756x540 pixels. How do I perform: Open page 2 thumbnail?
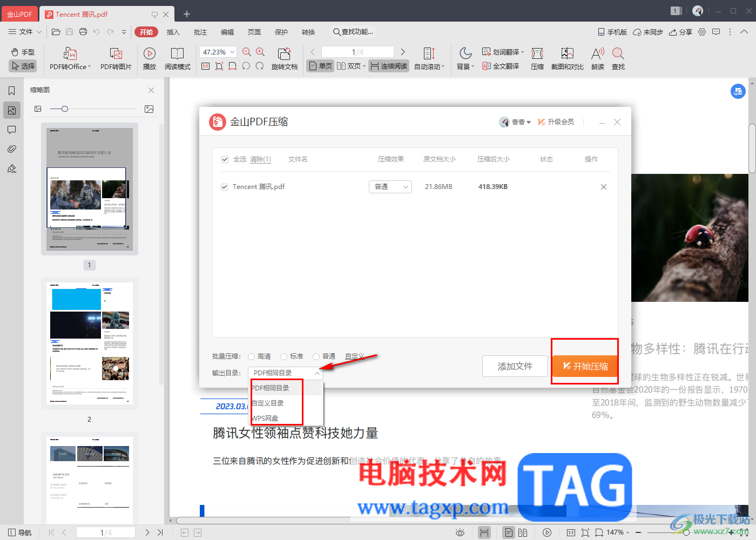[90, 343]
